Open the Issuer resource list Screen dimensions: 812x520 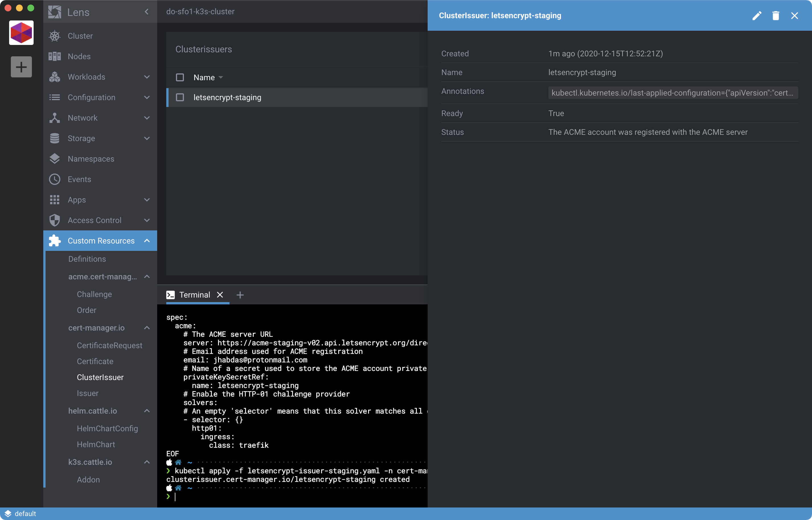click(x=87, y=393)
